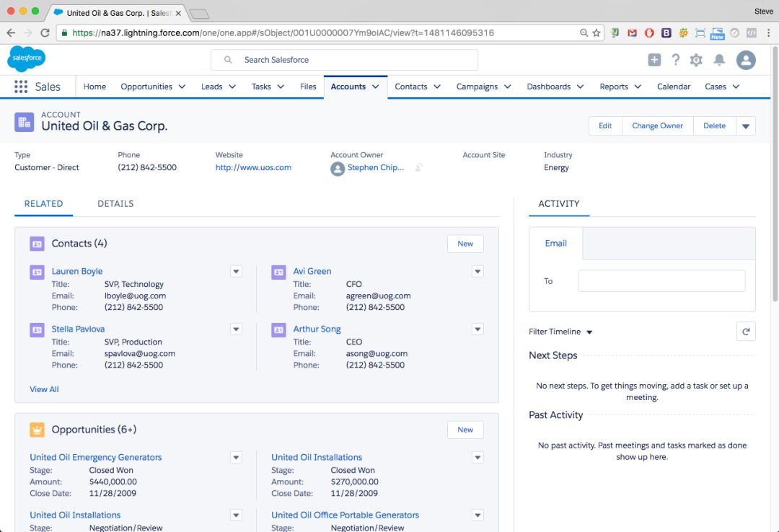Viewport: 779px width, 532px height.
Task: Open the help question mark icon
Action: pyautogui.click(x=675, y=60)
